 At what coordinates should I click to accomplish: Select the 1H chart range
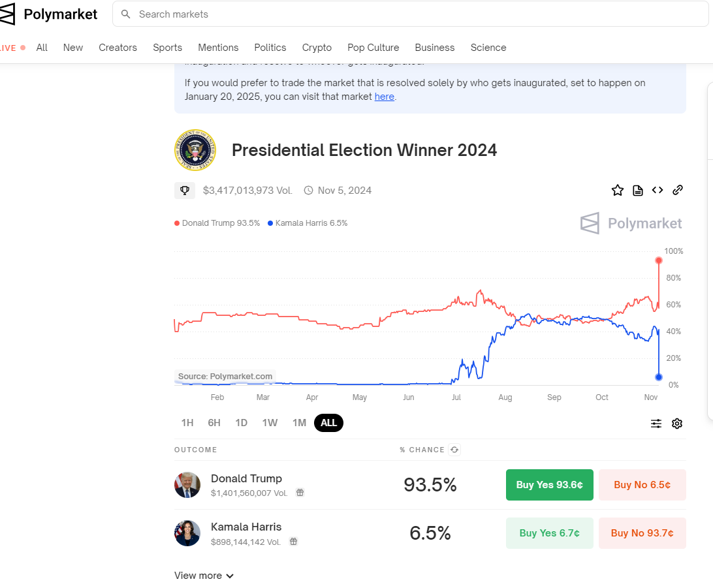[187, 423]
